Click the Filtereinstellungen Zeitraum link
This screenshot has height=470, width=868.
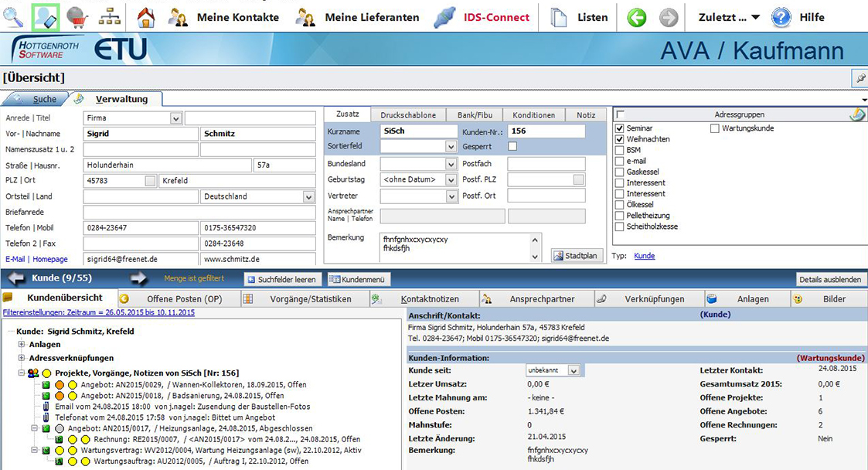(x=99, y=313)
